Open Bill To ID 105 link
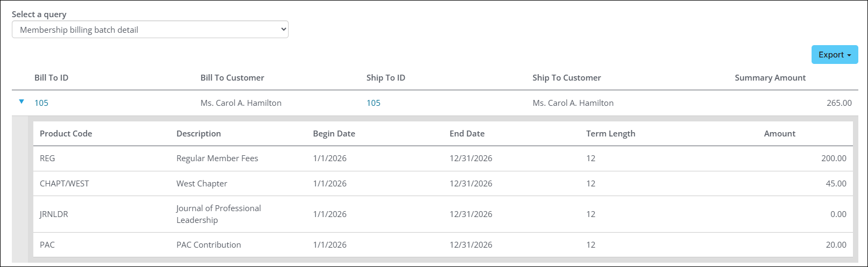Image resolution: width=868 pixels, height=267 pixels. point(41,103)
